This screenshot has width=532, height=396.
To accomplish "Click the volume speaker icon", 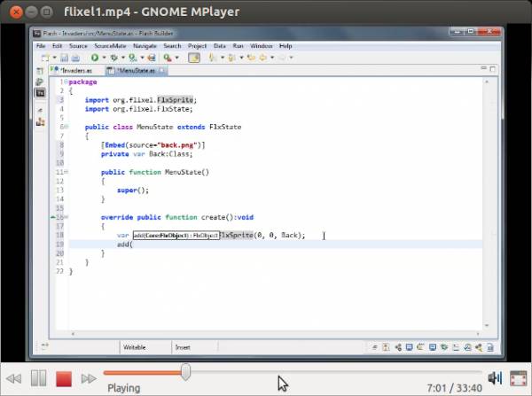I will click(x=495, y=377).
